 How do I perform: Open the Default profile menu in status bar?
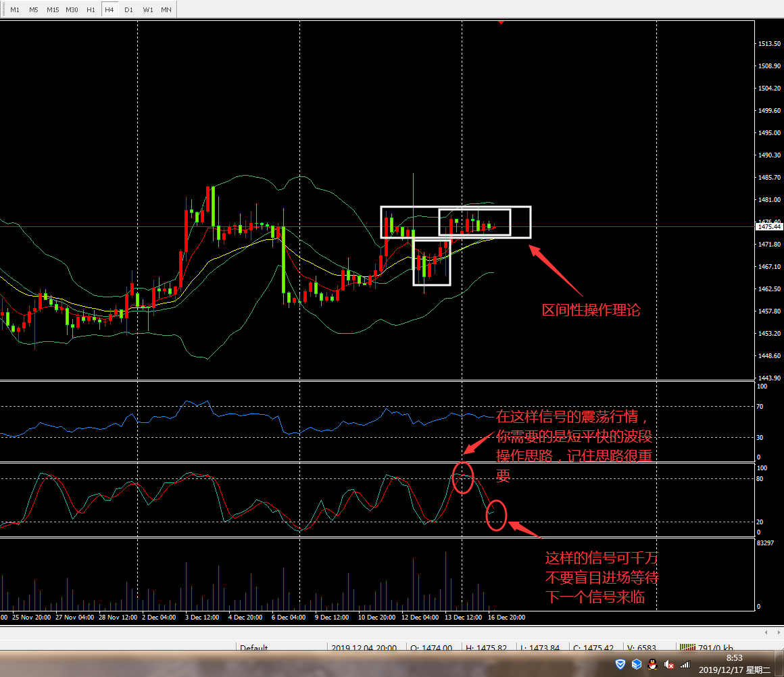(x=253, y=648)
